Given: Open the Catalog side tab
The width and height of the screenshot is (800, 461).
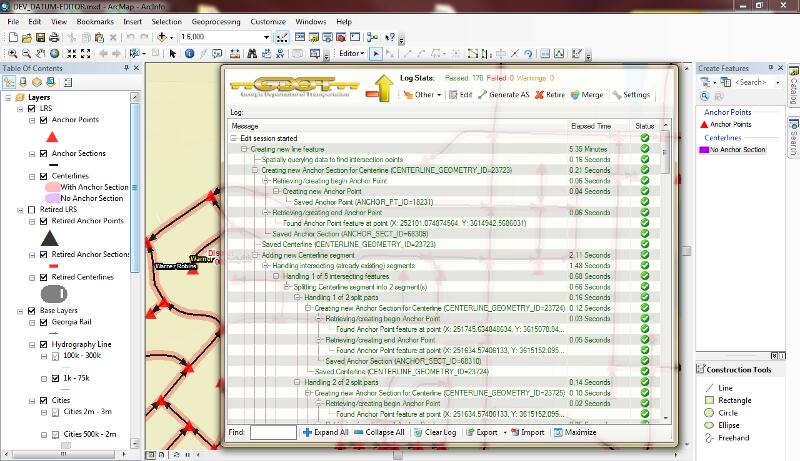Looking at the screenshot, I should pos(793,85).
